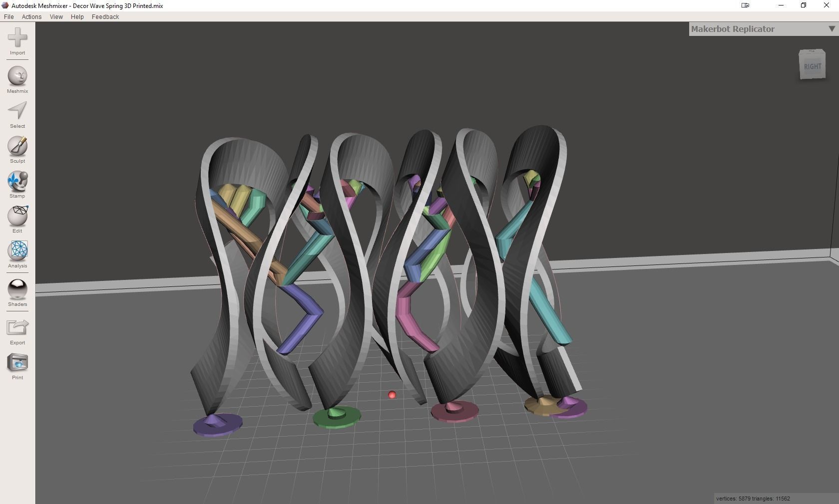Click the red pivot sphere on the grid

pos(392,395)
